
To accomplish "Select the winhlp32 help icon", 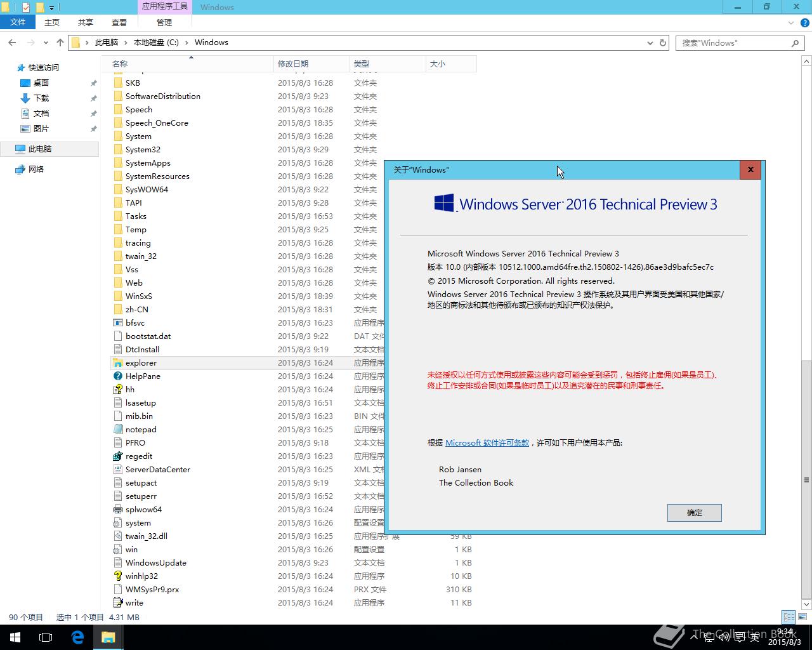I will coord(117,576).
